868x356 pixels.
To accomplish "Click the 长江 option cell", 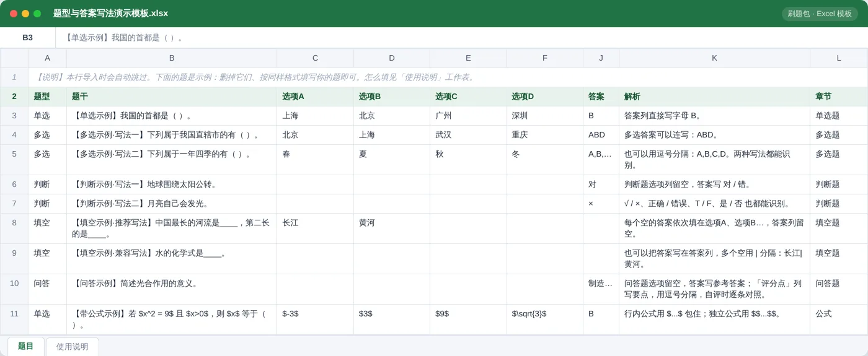I will tap(315, 228).
